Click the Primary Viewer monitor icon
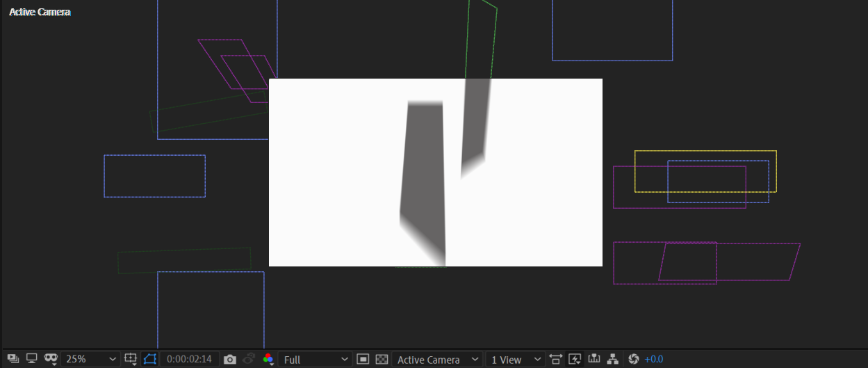The image size is (868, 368). coord(31,359)
